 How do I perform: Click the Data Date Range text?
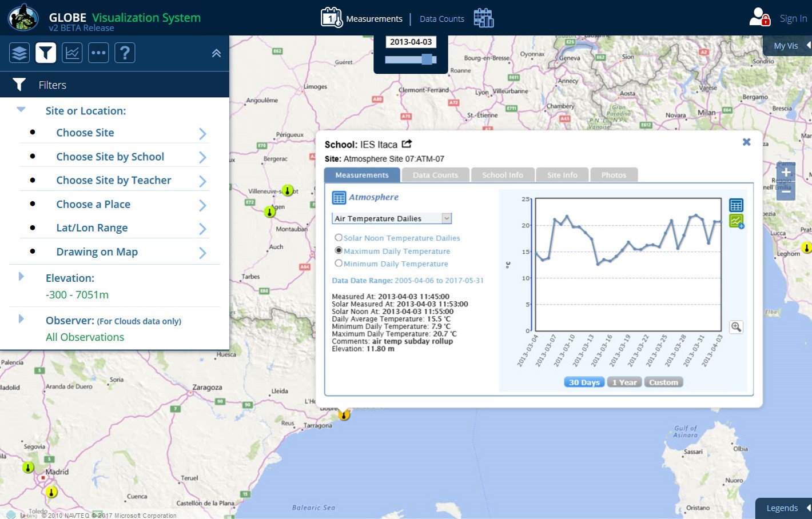[x=408, y=281]
